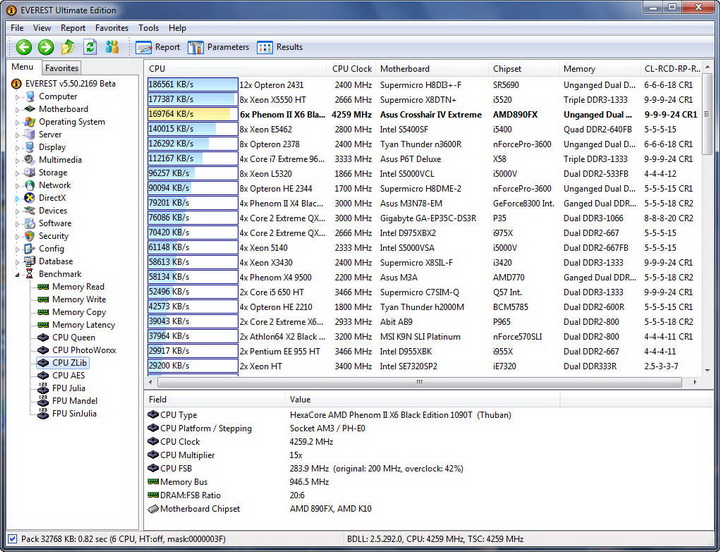720x552 pixels.
Task: Select the Memory Write benchmark
Action: (79, 299)
